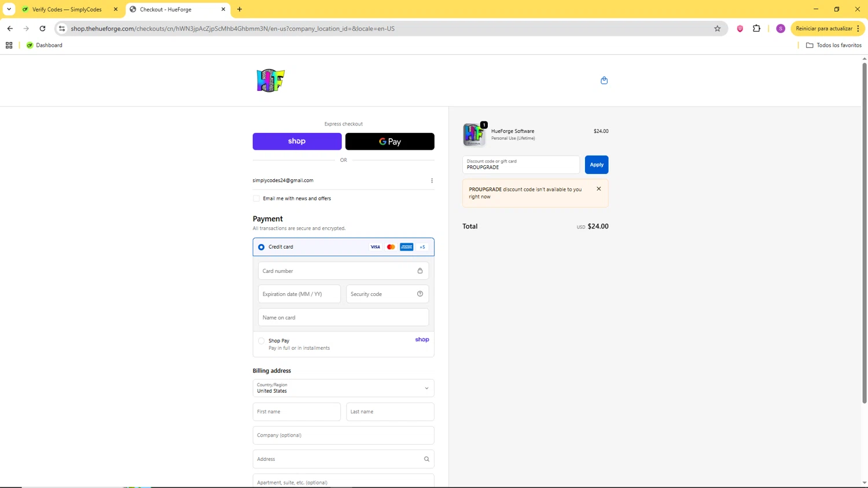Click the Security code field
The height and width of the screenshot is (488, 868).
point(388,294)
